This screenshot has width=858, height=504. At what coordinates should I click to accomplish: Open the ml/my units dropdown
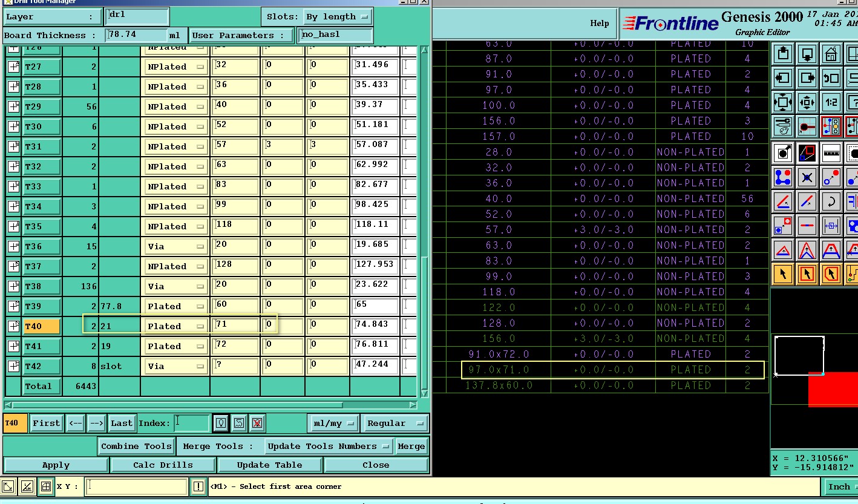tap(333, 423)
